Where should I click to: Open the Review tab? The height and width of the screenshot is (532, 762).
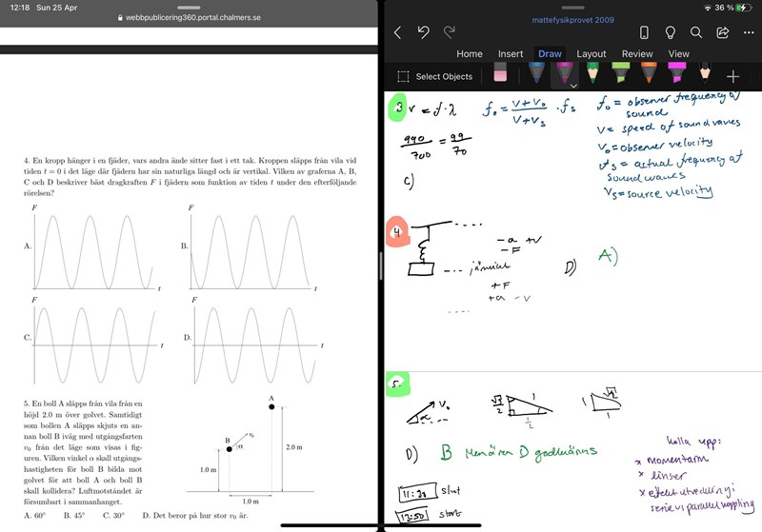point(637,54)
